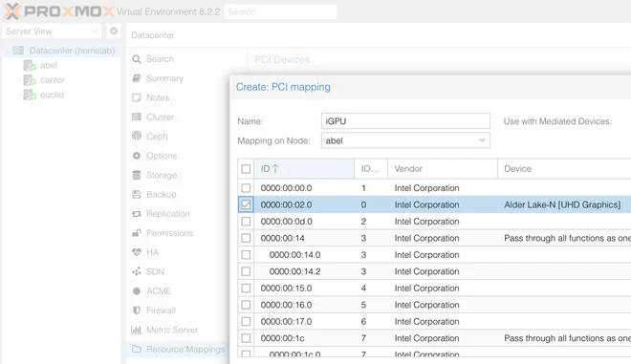Uncheck the 0000:00:02.0 device checkbox

click(x=246, y=204)
